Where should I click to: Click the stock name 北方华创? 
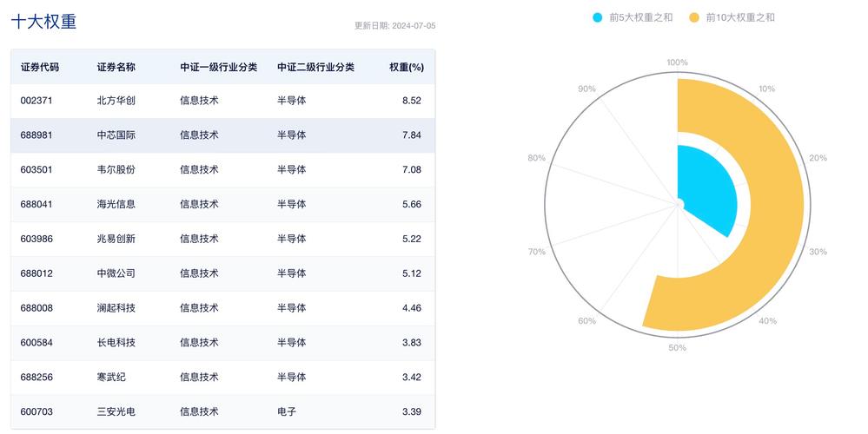116,101
